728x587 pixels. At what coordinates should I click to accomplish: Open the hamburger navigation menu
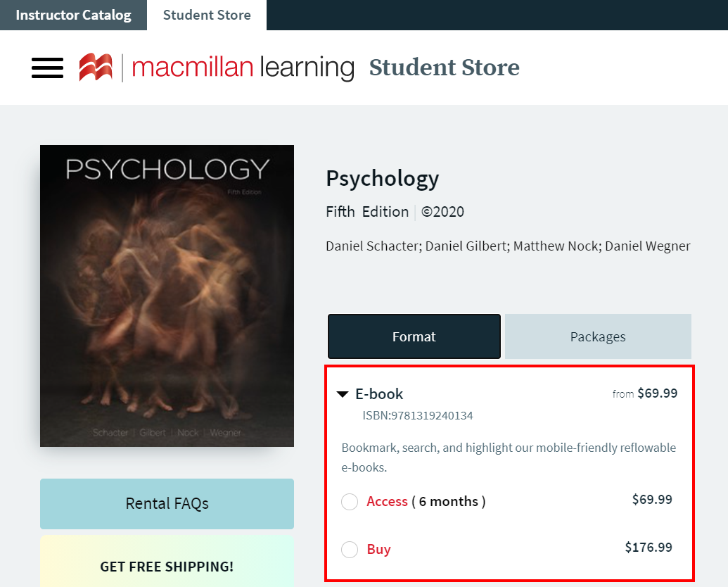[x=46, y=68]
